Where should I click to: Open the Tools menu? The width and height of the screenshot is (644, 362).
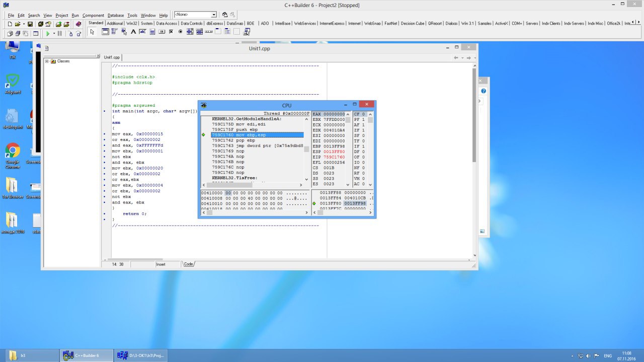132,16
